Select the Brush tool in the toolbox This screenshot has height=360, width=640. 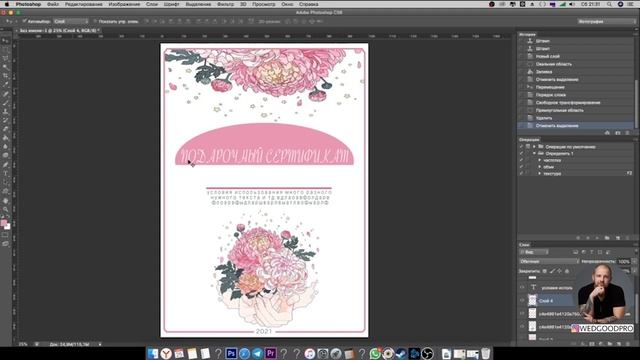point(5,102)
